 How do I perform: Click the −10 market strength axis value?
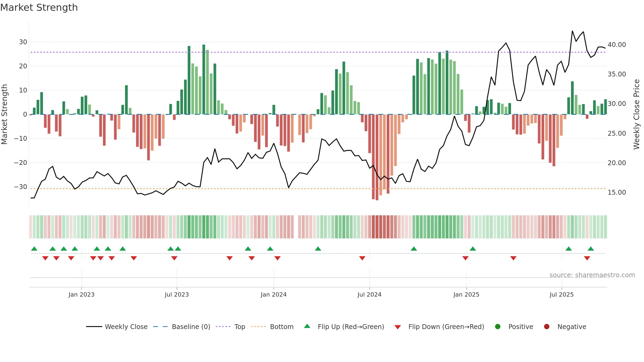pos(20,138)
